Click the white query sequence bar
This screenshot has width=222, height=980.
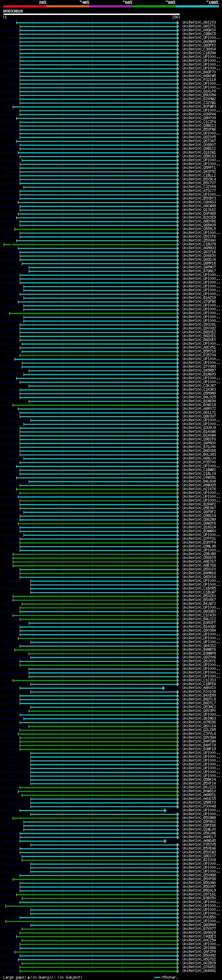(x=91, y=14)
